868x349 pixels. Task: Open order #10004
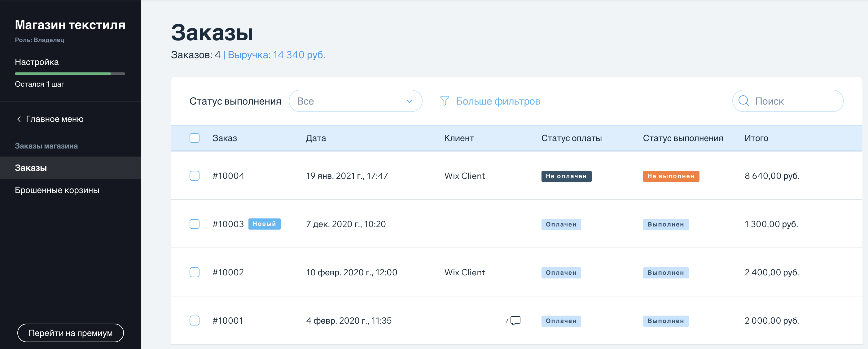[228, 176]
